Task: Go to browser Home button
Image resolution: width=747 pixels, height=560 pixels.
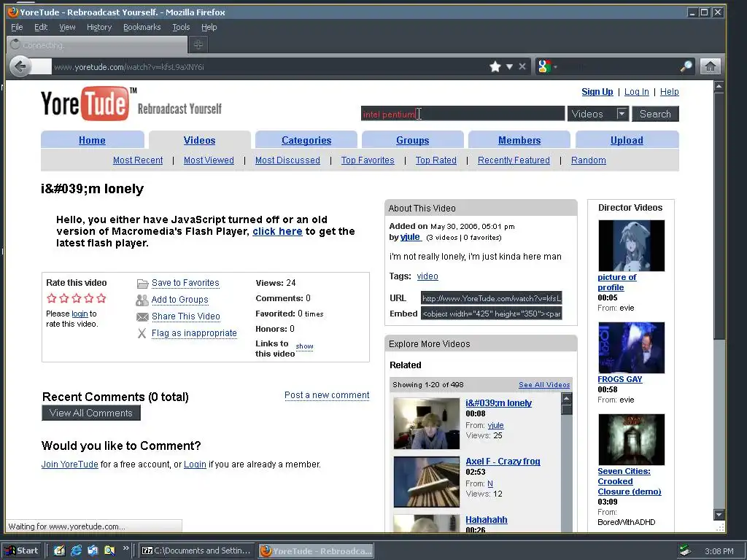Action: (x=710, y=66)
